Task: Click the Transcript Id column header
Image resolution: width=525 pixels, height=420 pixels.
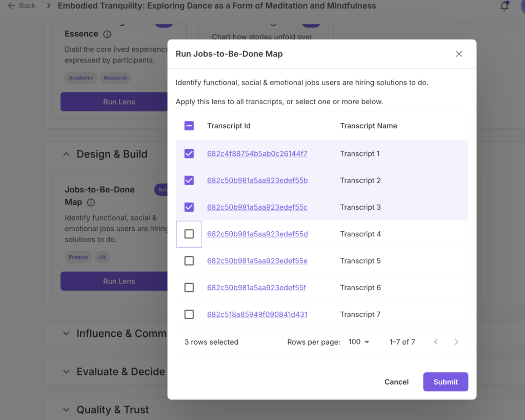Action: 229,126
